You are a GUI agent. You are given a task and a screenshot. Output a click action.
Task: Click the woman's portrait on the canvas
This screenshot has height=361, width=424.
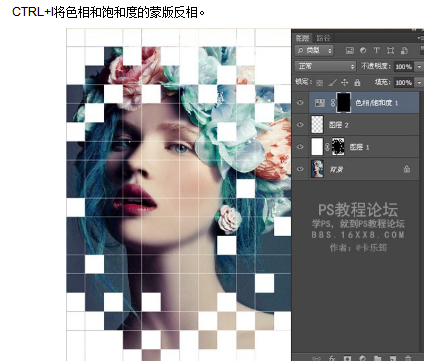tap(178, 195)
